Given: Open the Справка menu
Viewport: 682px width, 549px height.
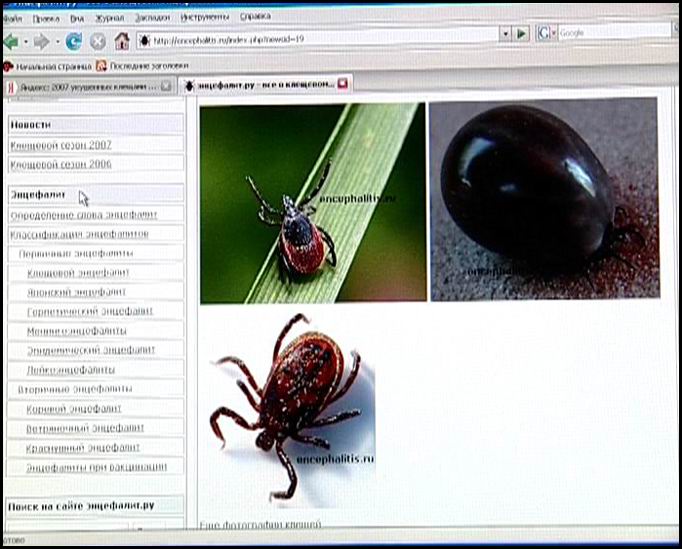Looking at the screenshot, I should [x=255, y=16].
